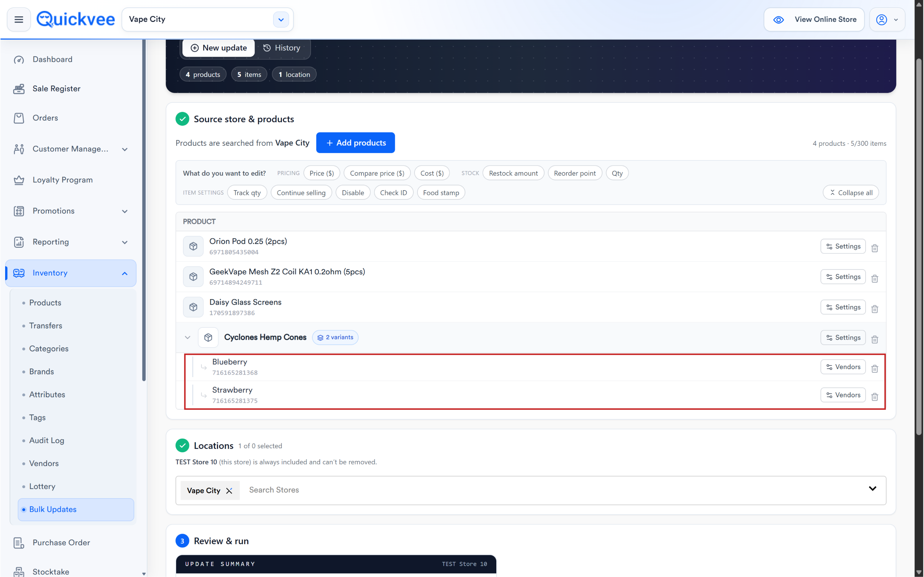Open Stocktake section
This screenshot has width=924, height=577.
pyautogui.click(x=51, y=572)
